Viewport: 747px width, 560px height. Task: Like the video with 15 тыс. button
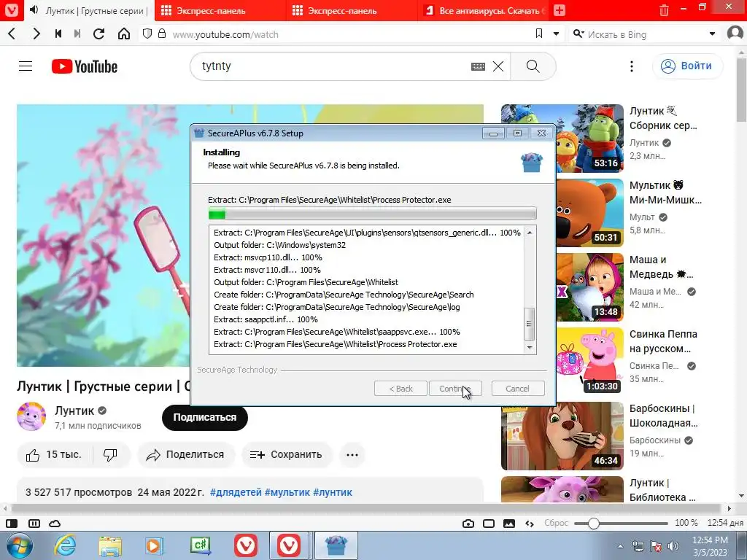point(54,455)
